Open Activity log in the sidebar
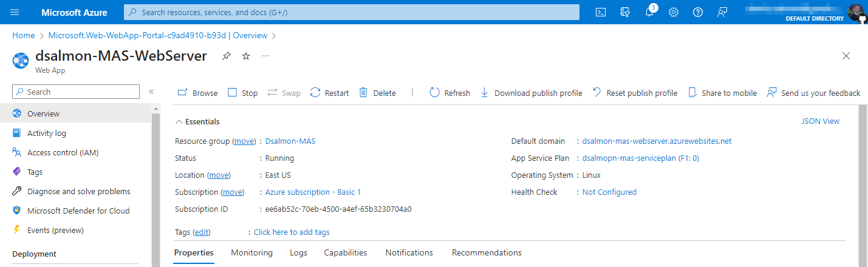Image resolution: width=868 pixels, height=267 pixels. (76, 133)
